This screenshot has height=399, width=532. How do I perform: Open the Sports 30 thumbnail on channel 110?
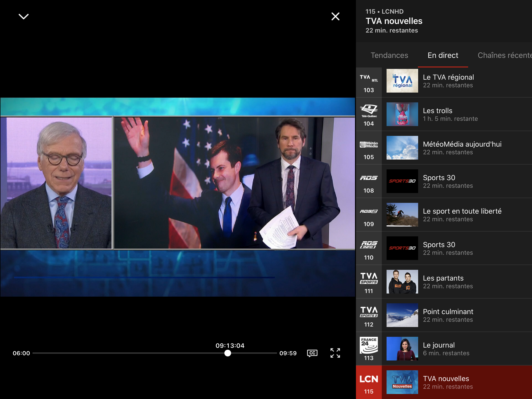[402, 248]
